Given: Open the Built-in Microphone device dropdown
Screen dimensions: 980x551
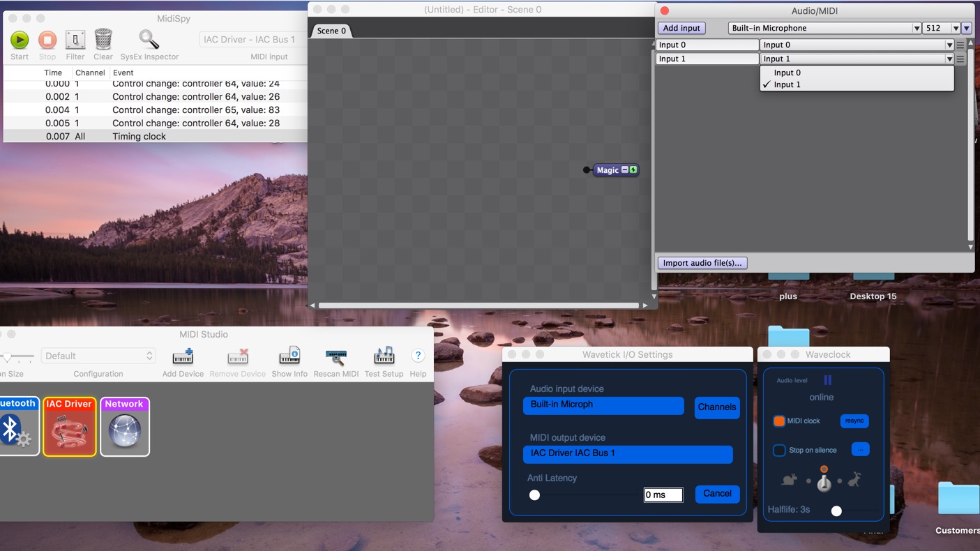Looking at the screenshot, I should [x=824, y=28].
